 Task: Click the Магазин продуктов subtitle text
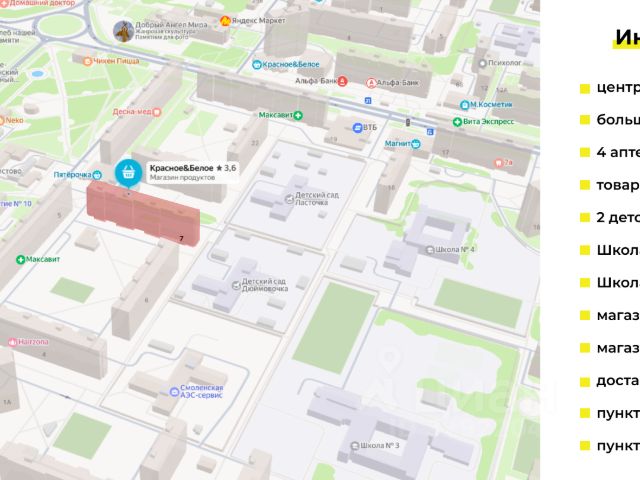pos(182,178)
